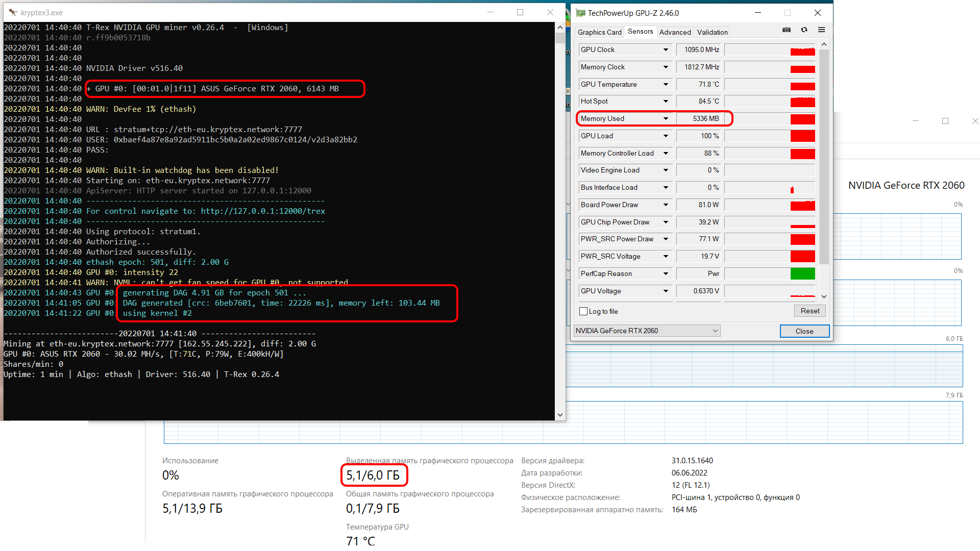Open the Board Power Draw dropdown
The width and height of the screenshot is (980, 551).
(666, 205)
